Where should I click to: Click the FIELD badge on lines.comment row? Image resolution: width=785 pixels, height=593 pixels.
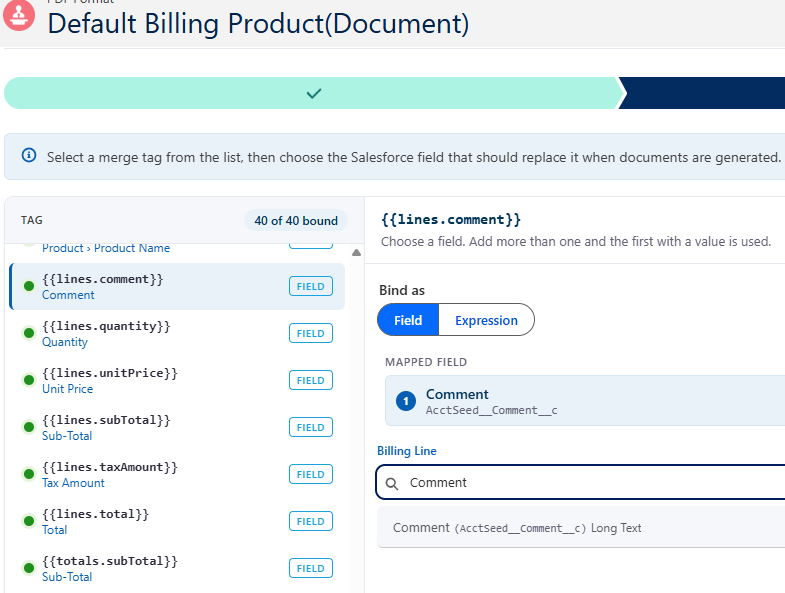pos(311,286)
